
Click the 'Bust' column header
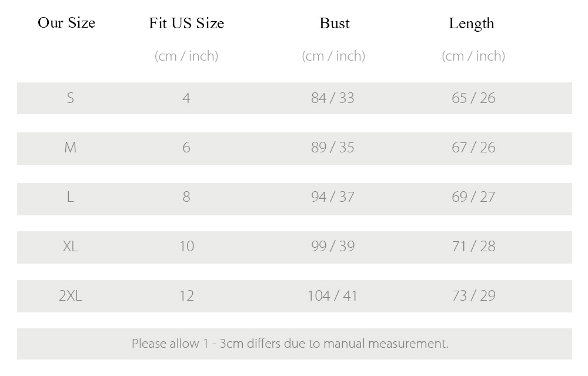tap(335, 24)
